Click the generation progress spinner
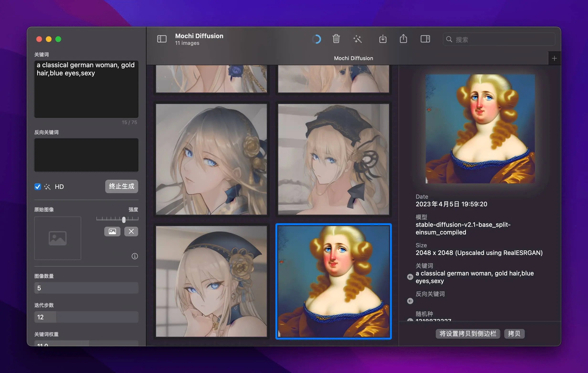 pyautogui.click(x=316, y=39)
